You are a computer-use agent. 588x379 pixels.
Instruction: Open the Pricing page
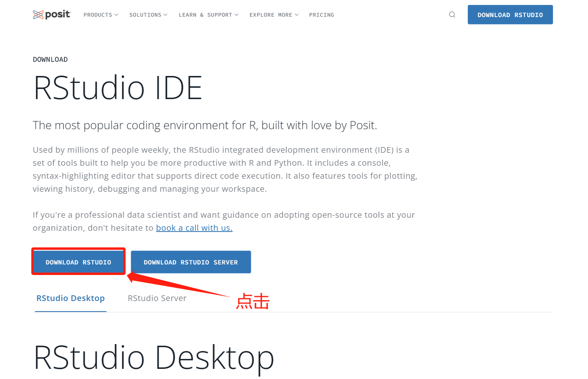(321, 15)
